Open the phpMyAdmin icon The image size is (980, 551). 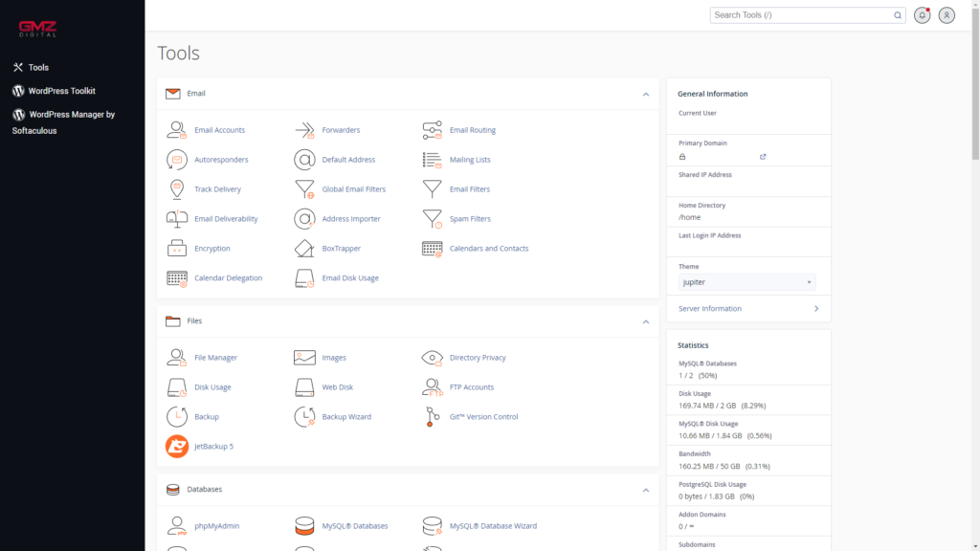[x=177, y=526]
